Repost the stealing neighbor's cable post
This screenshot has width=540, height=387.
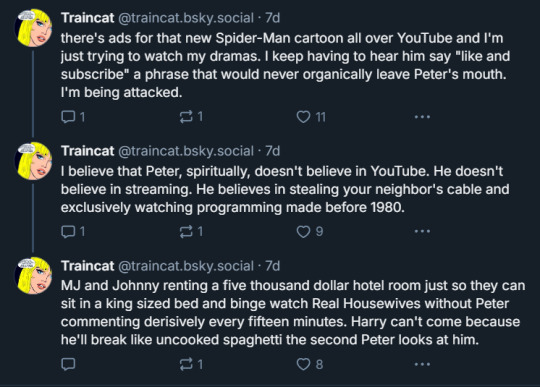click(191, 231)
